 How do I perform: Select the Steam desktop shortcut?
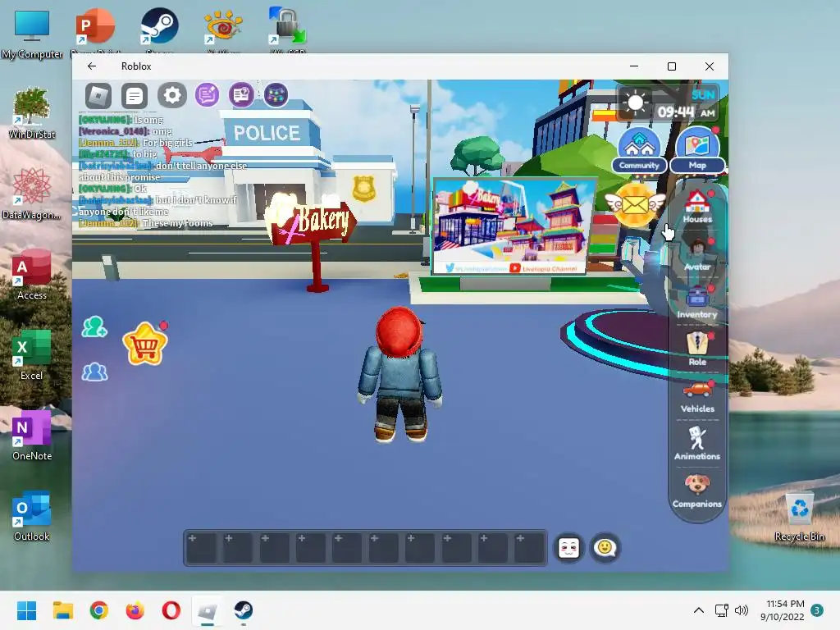(x=159, y=31)
